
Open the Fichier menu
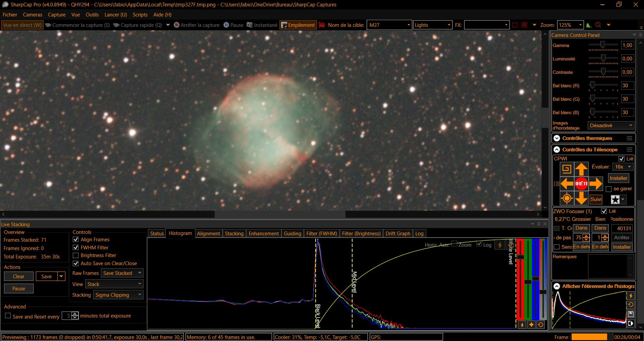10,15
